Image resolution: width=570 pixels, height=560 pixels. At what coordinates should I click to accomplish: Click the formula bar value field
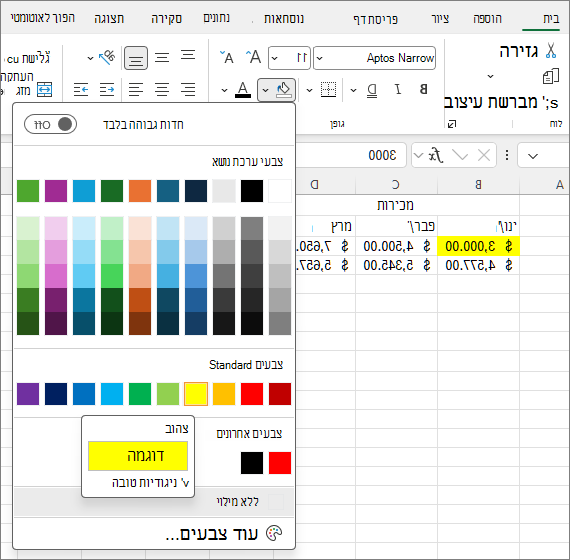tap(351, 155)
